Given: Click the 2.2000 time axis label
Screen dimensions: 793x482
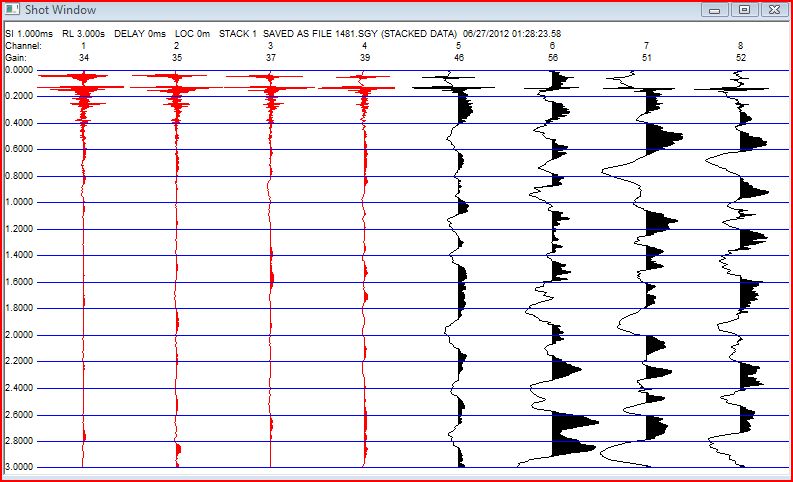Looking at the screenshot, I should pyautogui.click(x=19, y=361).
